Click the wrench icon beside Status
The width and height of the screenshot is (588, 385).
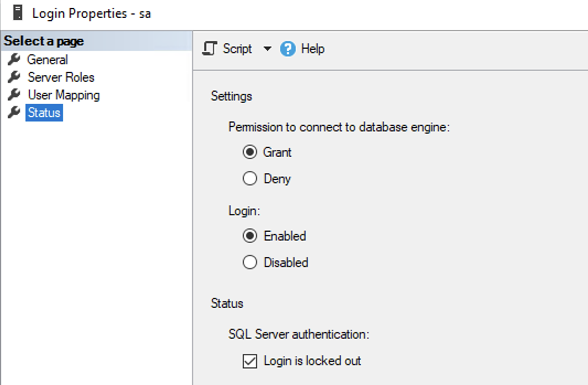pos(14,113)
